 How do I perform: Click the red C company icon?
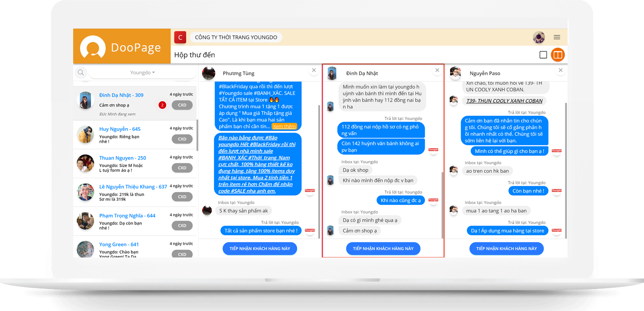coord(180,38)
